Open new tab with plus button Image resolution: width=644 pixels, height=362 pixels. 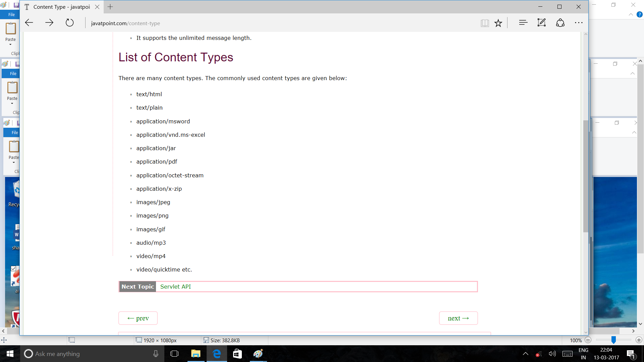(110, 7)
